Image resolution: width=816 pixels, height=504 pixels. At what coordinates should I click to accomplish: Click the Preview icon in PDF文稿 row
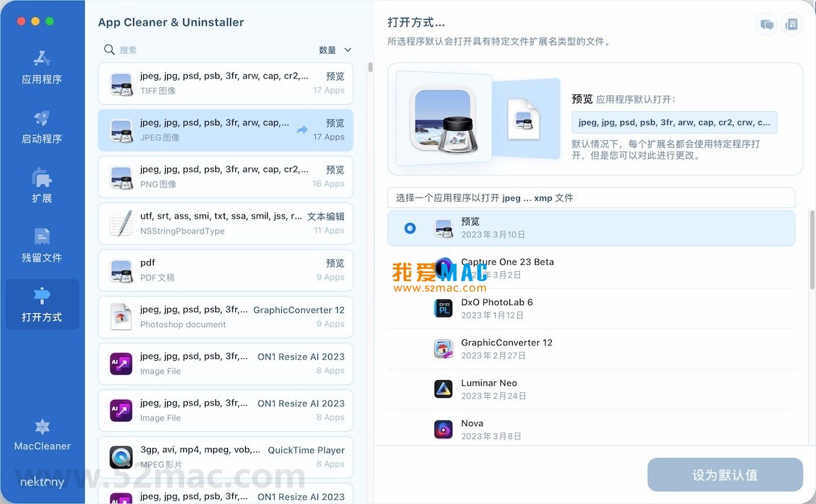click(121, 270)
